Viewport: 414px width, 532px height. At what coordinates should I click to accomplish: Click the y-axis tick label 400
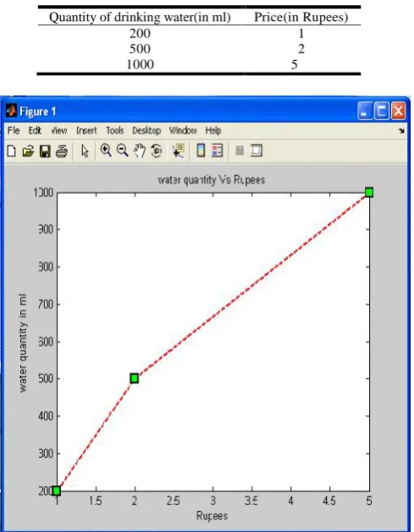46,416
